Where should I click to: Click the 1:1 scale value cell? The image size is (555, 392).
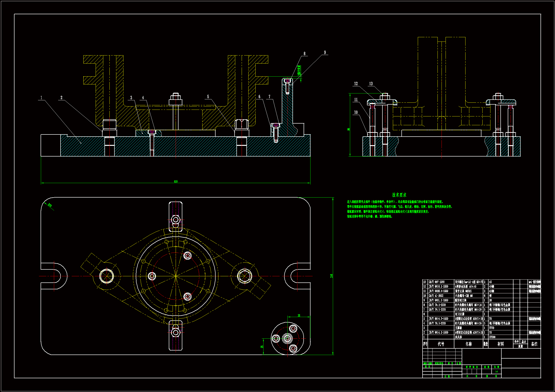pyautogui.click(x=496, y=371)
